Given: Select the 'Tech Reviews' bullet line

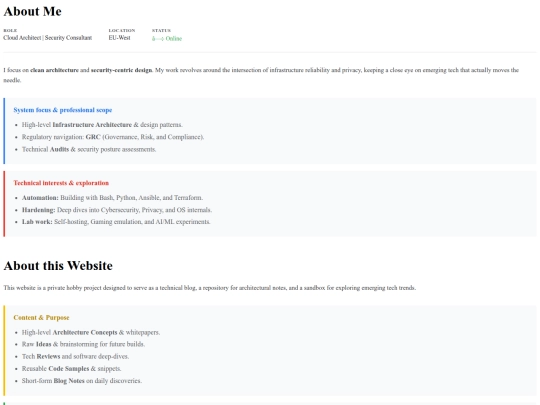Looking at the screenshot, I should click(x=75, y=356).
